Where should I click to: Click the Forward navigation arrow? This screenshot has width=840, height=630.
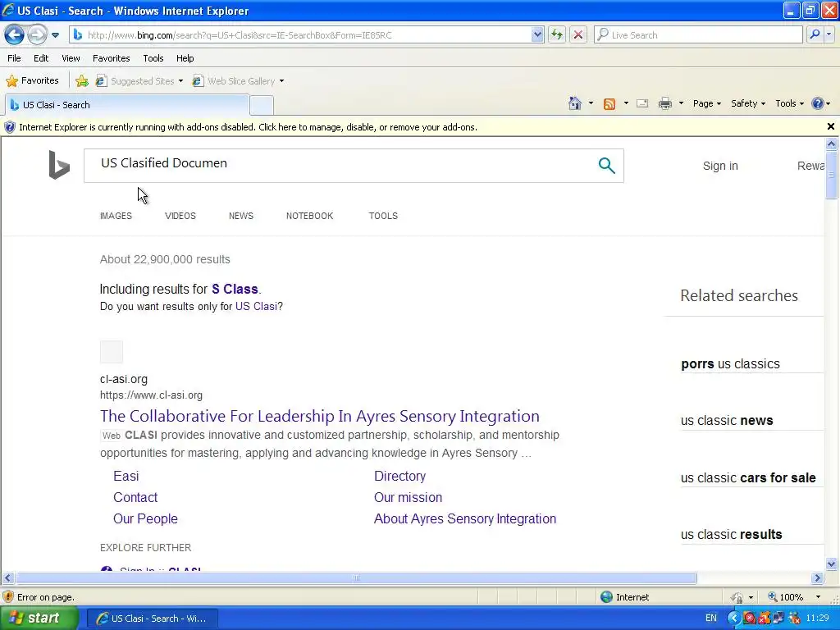[37, 34]
